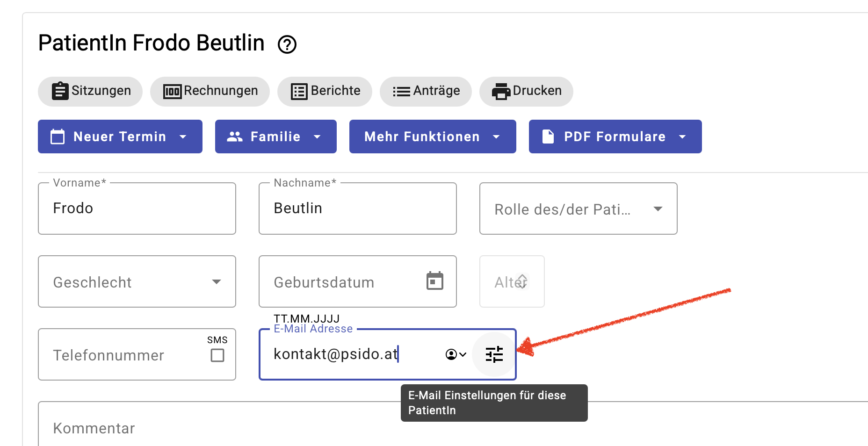Open Anträge via the list icon
The image size is (868, 446).
click(401, 91)
